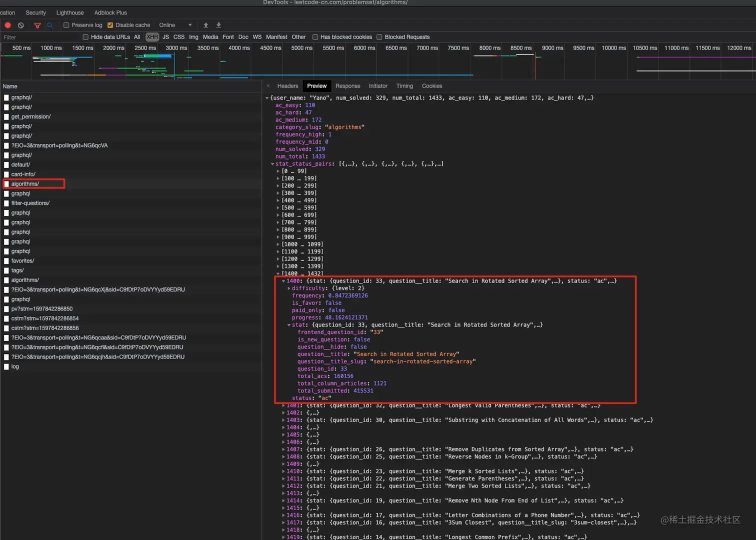Filter requests by Manifest
Image resolution: width=756 pixels, height=540 pixels.
point(276,37)
